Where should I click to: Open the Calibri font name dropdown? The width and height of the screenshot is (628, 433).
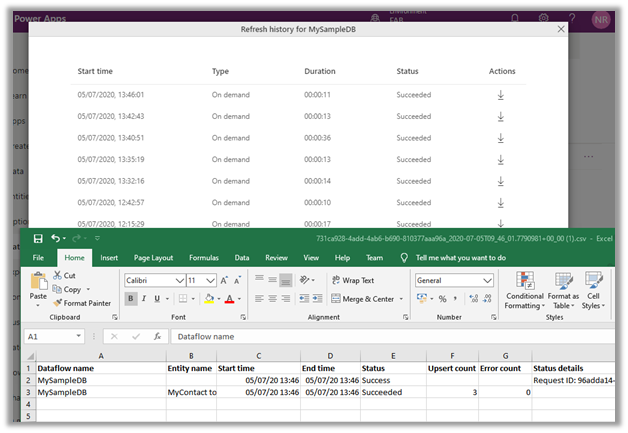click(x=181, y=281)
